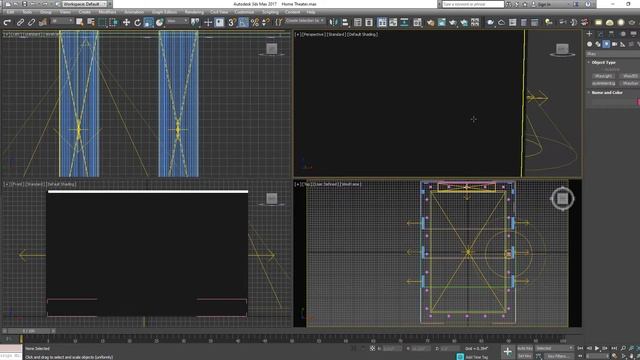Open the Selected key filter dropdown
The image size is (640, 360).
coord(554,348)
